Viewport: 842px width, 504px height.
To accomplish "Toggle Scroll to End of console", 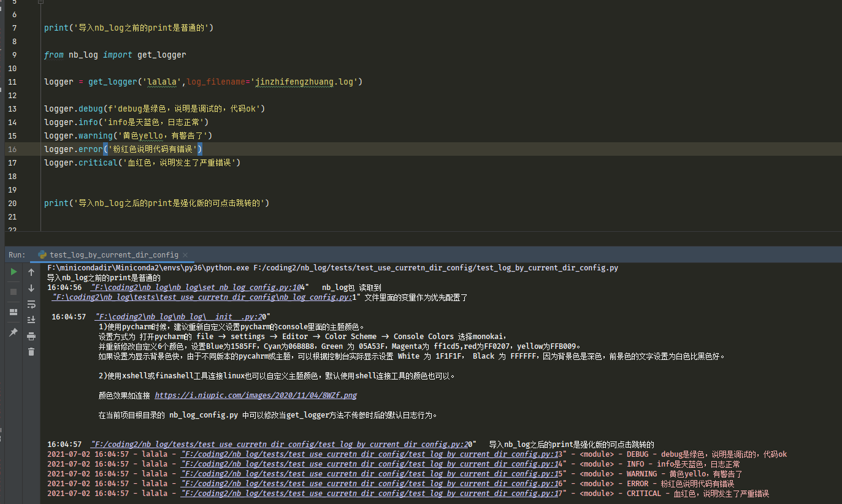I will tap(31, 320).
